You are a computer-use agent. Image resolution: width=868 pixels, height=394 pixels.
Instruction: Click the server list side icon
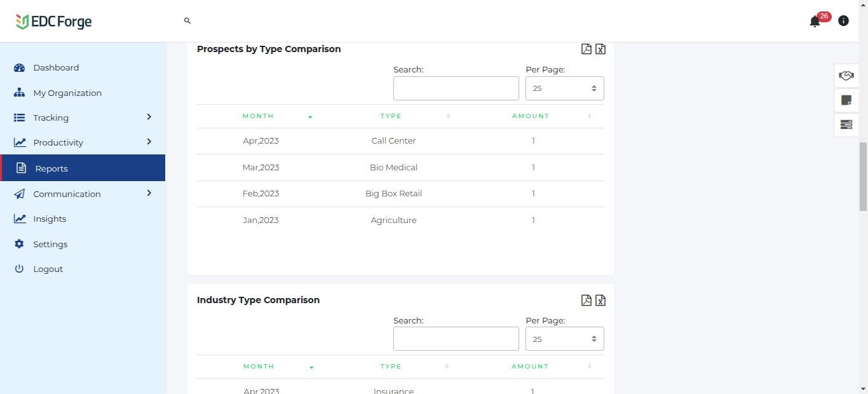846,125
